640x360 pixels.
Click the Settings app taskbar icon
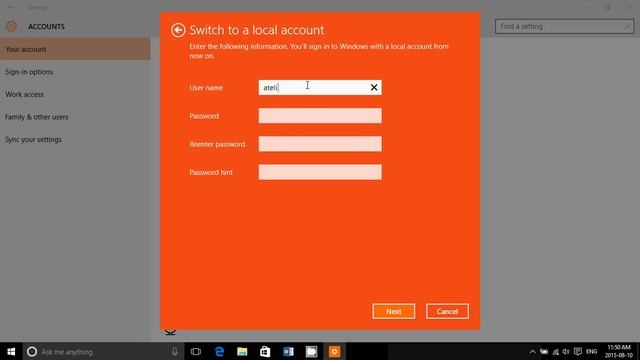click(x=334, y=351)
